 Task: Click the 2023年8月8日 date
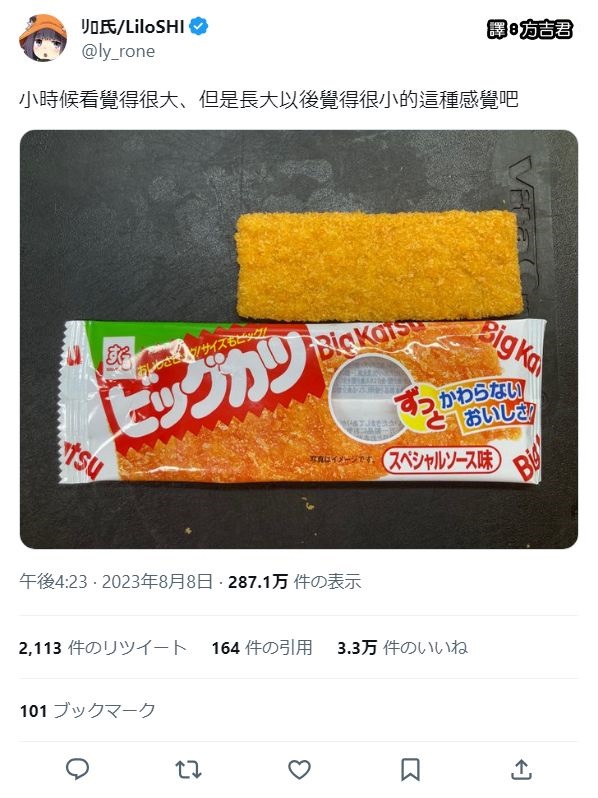pos(157,582)
